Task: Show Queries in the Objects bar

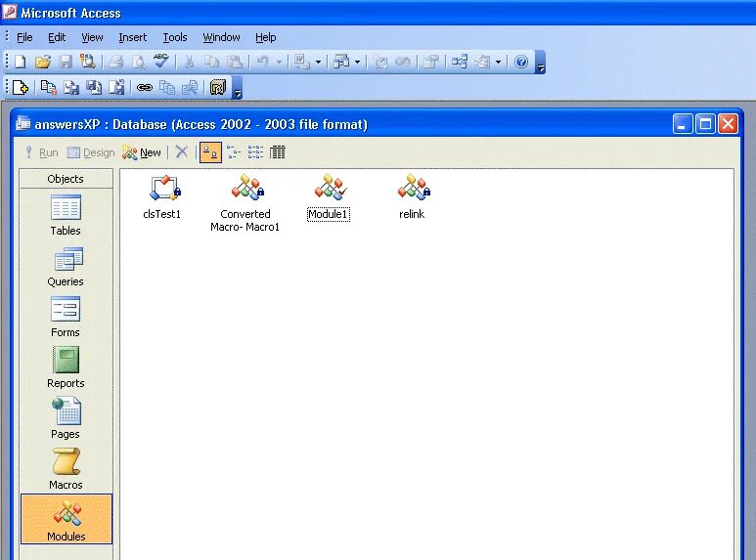Action: [67, 267]
